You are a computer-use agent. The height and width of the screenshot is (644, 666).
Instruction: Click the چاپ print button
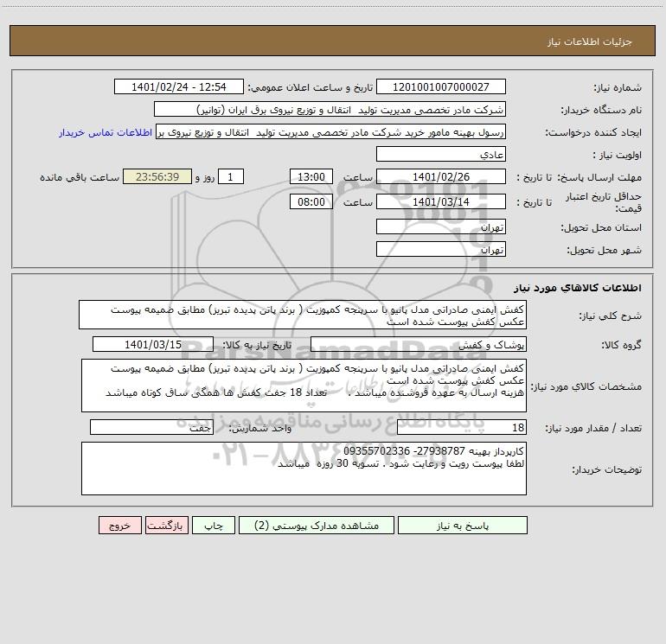coord(214,526)
